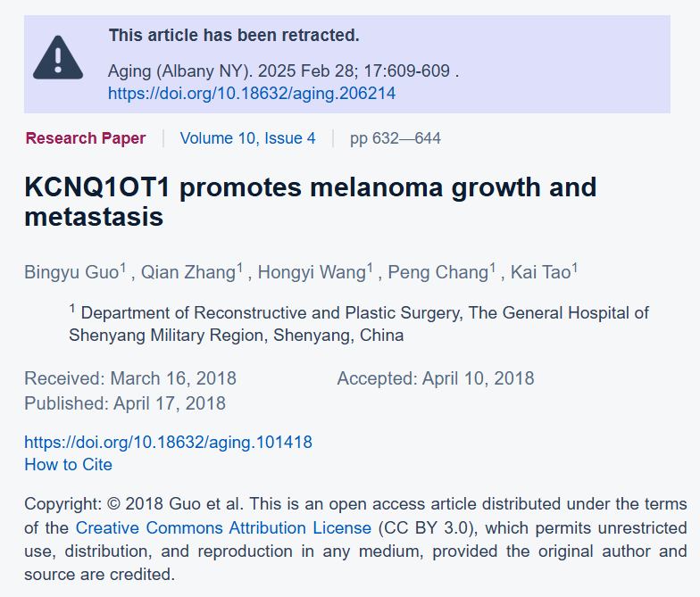The image size is (700, 597).
Task: Open the Volume 10, Issue 4 link
Action: 248,138
